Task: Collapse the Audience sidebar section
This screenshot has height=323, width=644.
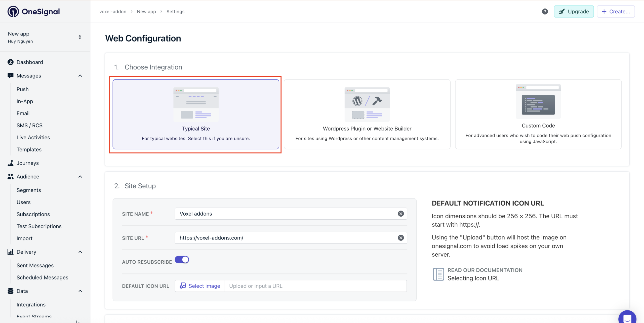Action: point(80,177)
